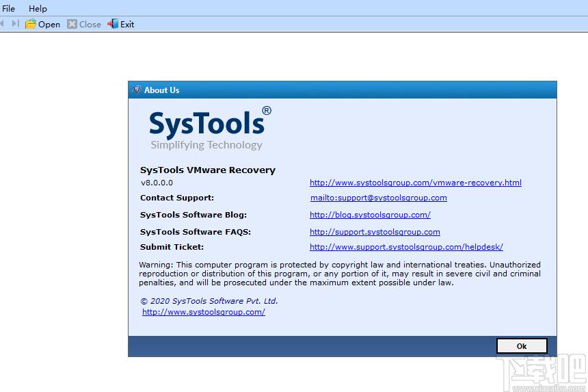Open the Help menu
Screen dimensions: 588x392
[x=38, y=8]
